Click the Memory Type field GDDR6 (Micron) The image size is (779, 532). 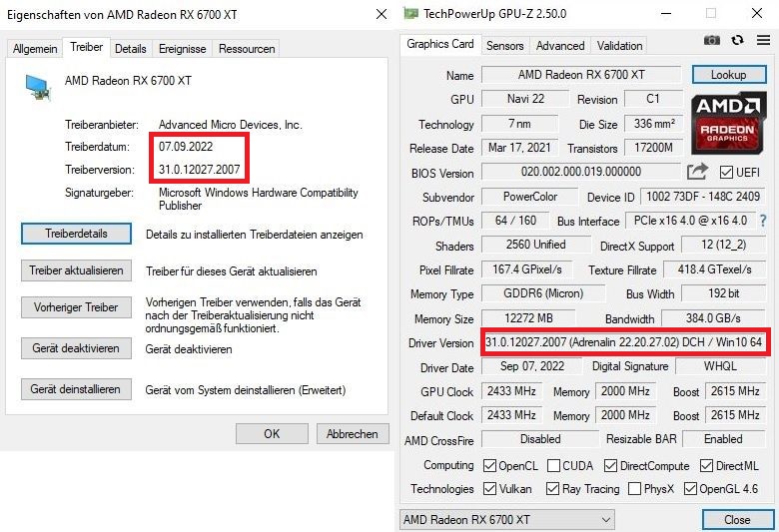[x=543, y=293]
